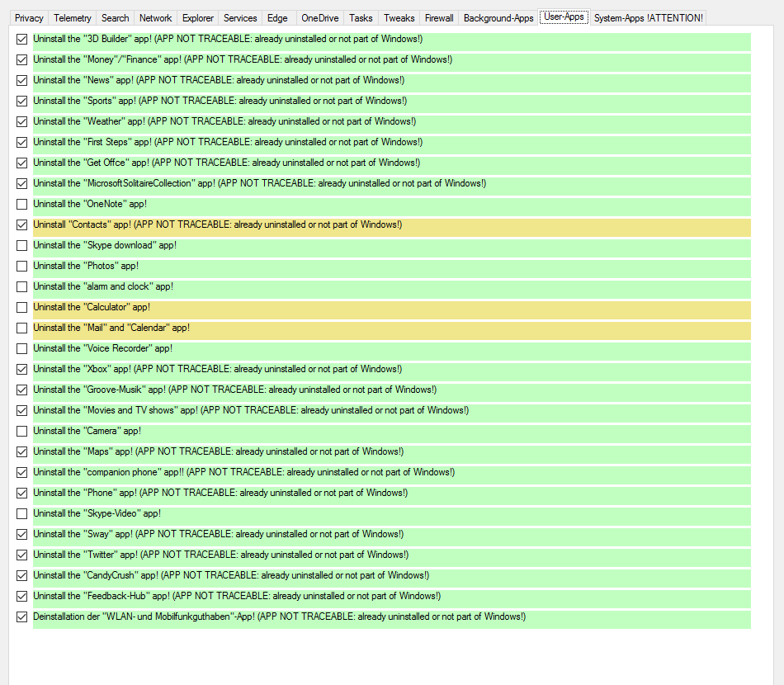This screenshot has height=685, width=784.
Task: Toggle the "Groove-Musik" app checkbox
Action: click(x=21, y=390)
